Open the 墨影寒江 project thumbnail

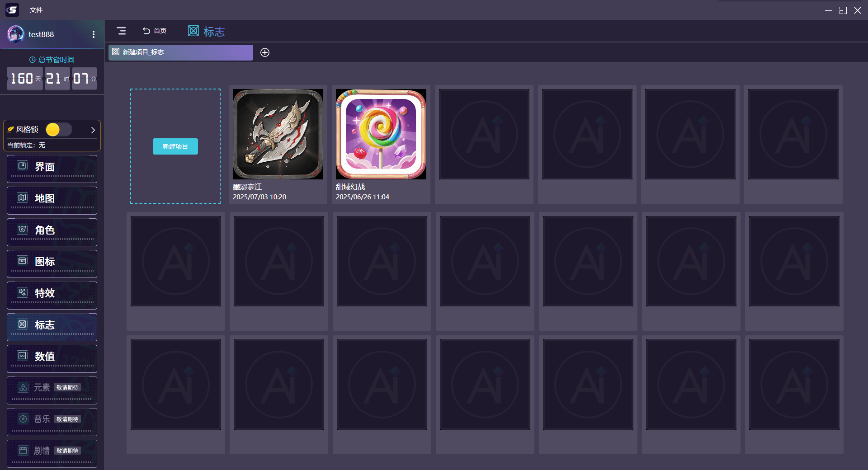(x=278, y=134)
